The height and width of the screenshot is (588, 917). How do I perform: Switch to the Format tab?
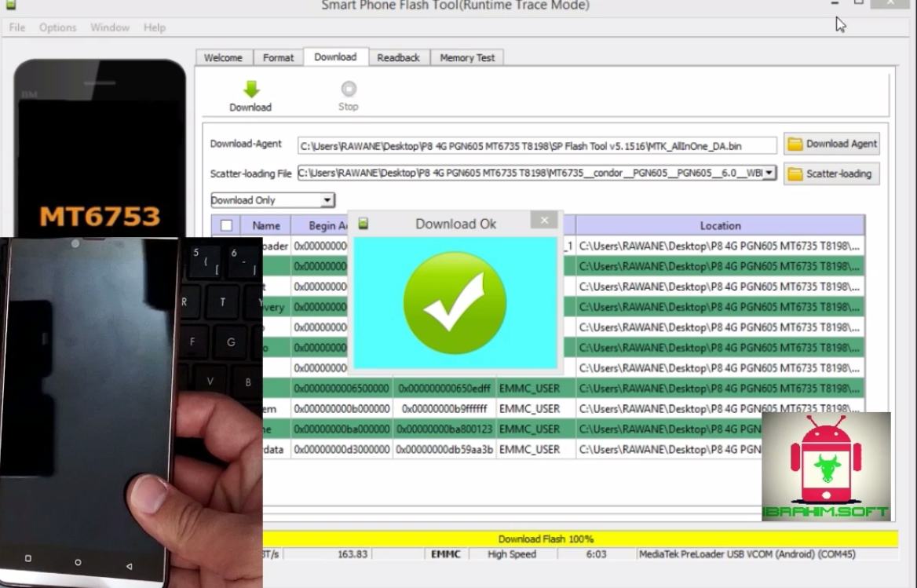278,58
